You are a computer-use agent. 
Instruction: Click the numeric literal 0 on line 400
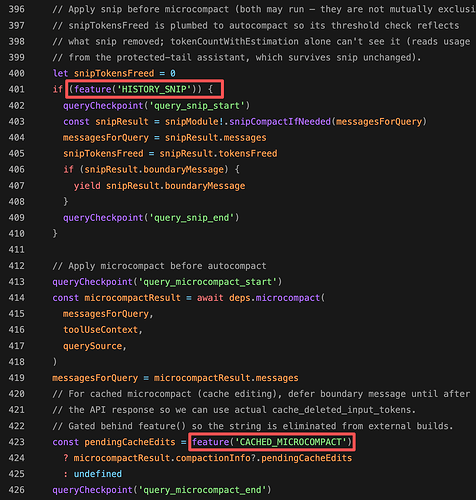tap(173, 73)
